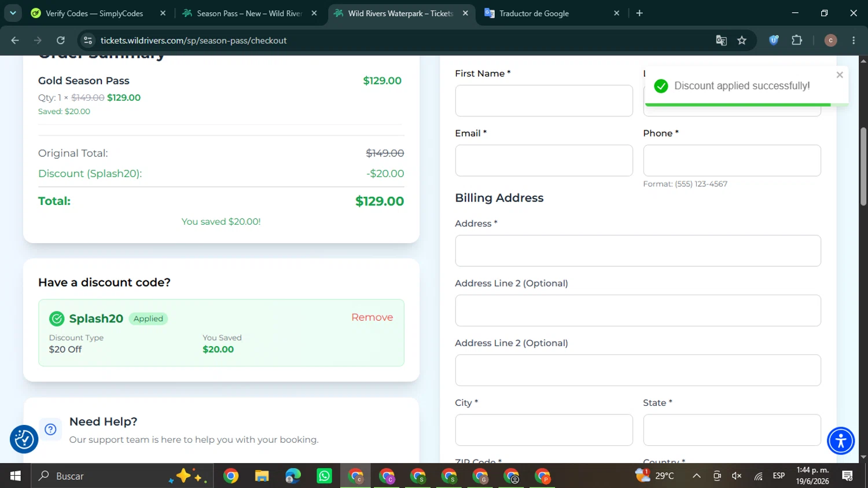
Task: Unmute the taskbar volume icon
Action: pos(737,476)
